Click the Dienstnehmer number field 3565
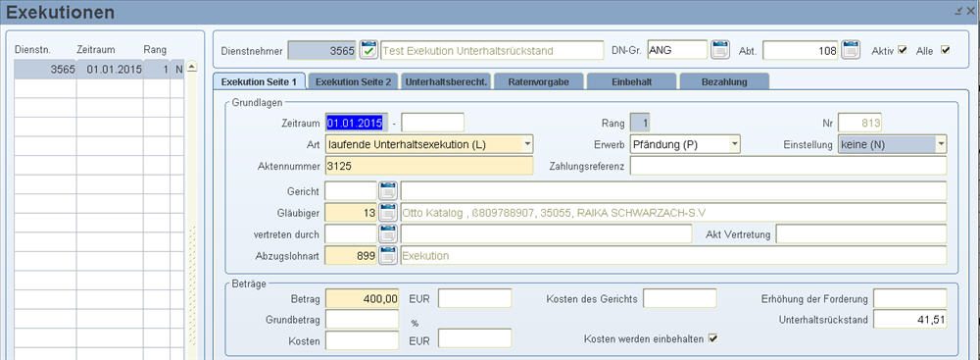This screenshot has height=360, width=980. 322,51
